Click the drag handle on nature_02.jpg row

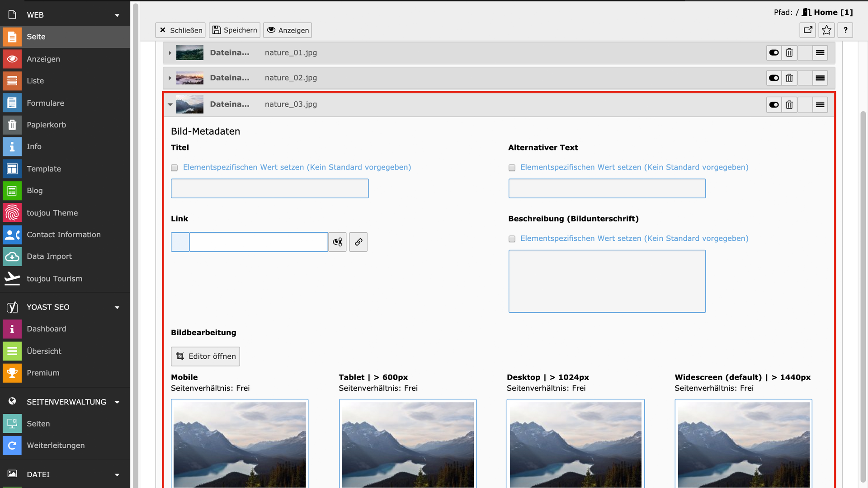point(820,78)
